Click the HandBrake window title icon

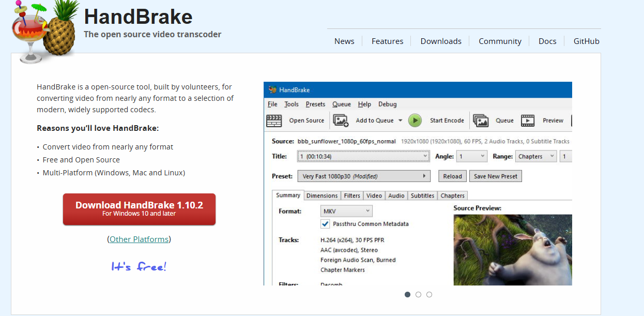click(272, 90)
